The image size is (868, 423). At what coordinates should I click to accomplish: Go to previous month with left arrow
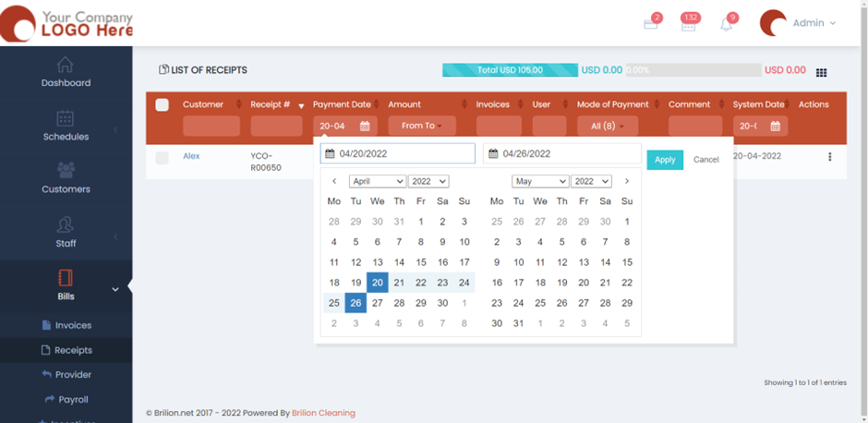(x=334, y=181)
